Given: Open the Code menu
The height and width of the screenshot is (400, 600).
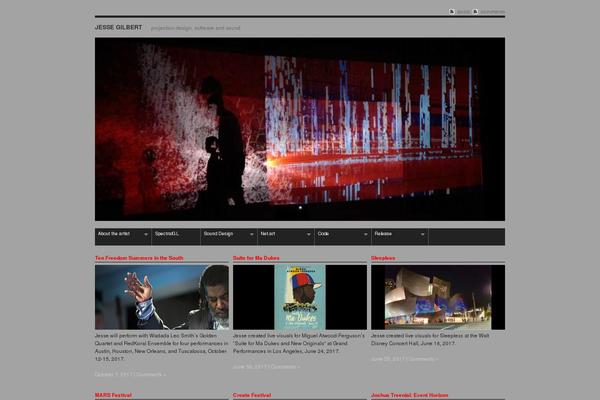Looking at the screenshot, I should [x=343, y=237].
